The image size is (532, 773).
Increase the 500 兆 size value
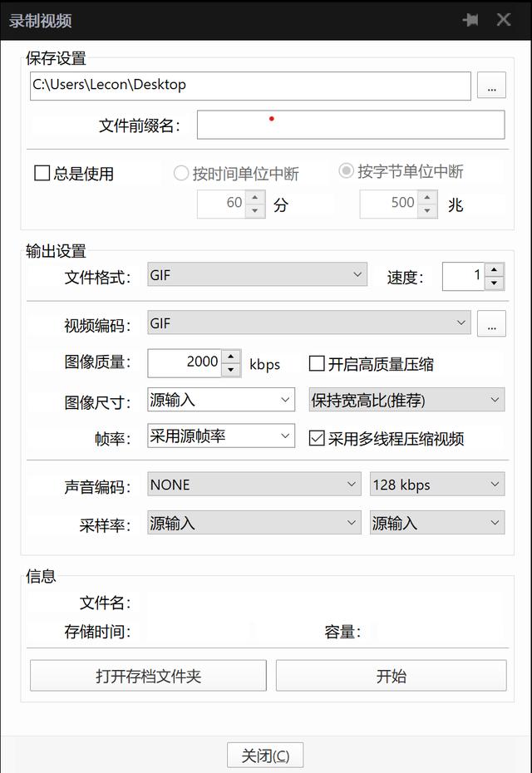[427, 198]
